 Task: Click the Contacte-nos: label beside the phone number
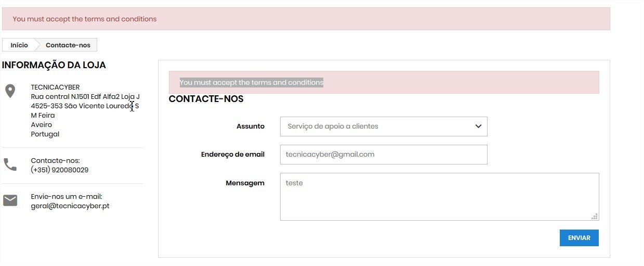pyautogui.click(x=56, y=160)
